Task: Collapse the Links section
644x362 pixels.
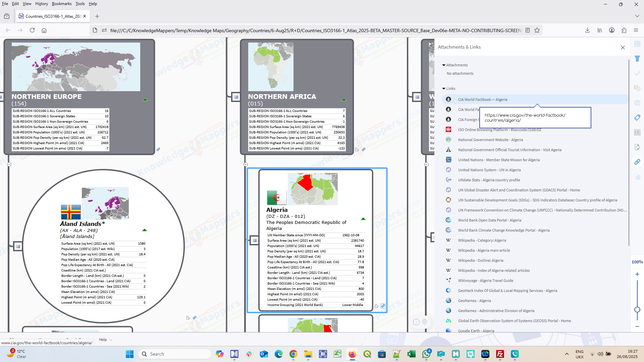Action: pyautogui.click(x=444, y=88)
